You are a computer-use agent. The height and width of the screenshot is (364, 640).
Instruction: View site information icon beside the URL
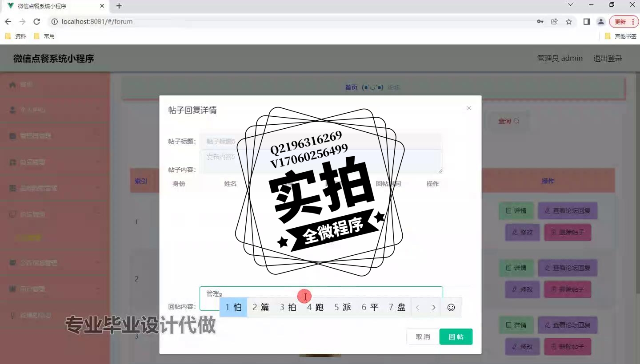pyautogui.click(x=55, y=21)
